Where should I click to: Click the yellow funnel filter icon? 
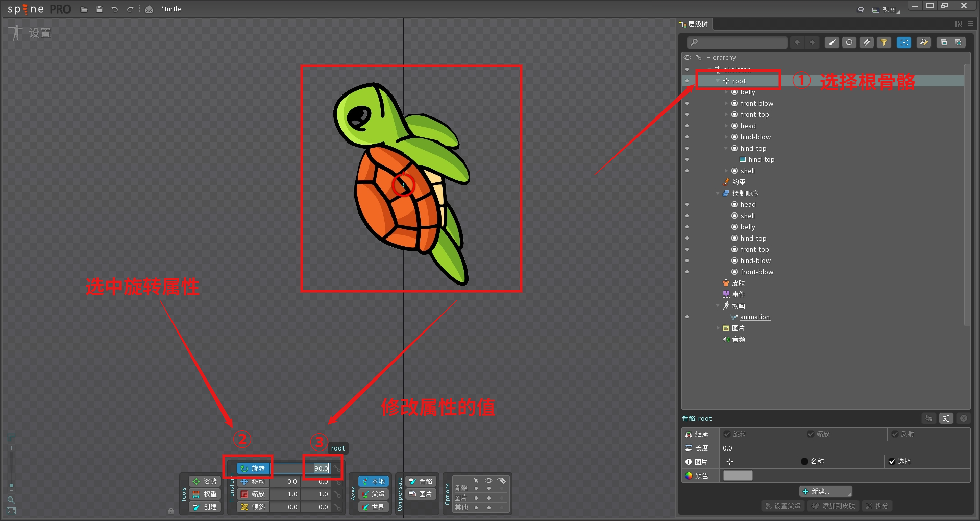[884, 42]
